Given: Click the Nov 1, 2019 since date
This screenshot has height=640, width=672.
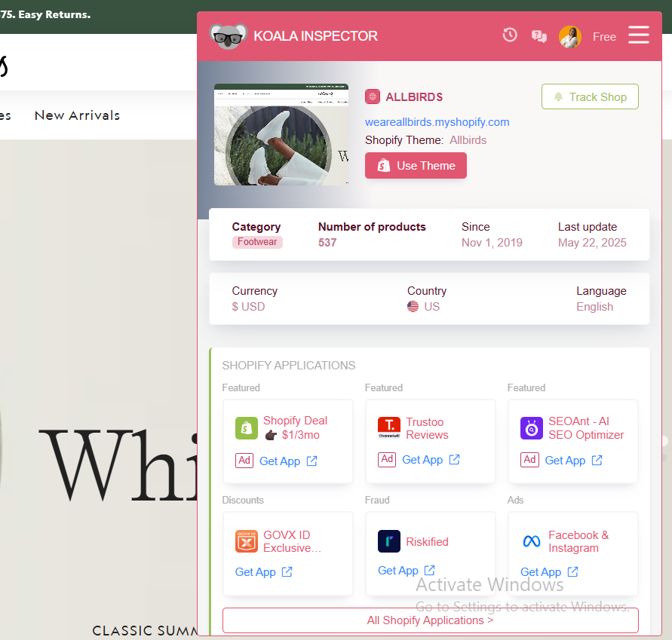Looking at the screenshot, I should (x=492, y=243).
